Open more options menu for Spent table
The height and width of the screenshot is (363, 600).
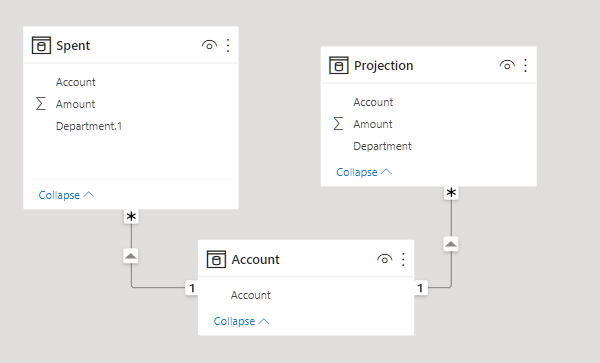[228, 46]
